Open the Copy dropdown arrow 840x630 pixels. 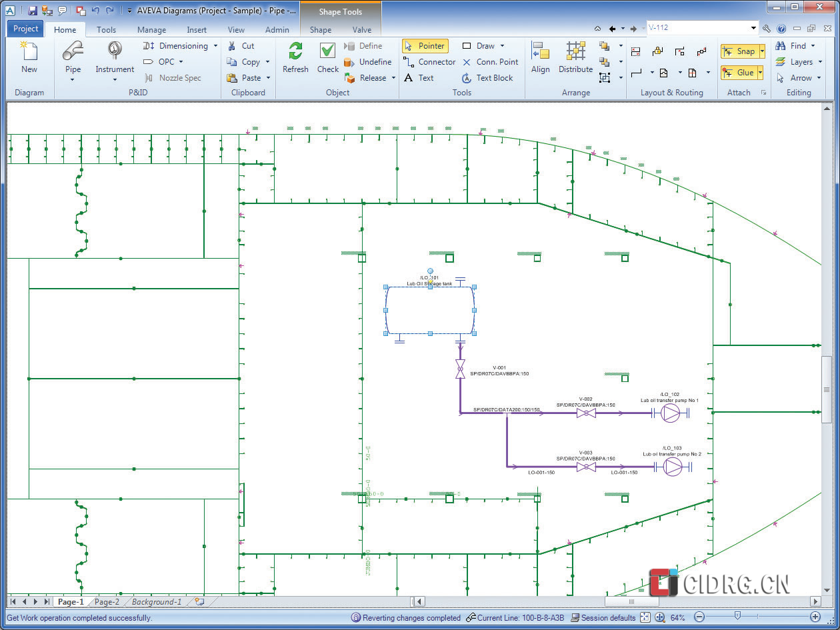(x=267, y=62)
